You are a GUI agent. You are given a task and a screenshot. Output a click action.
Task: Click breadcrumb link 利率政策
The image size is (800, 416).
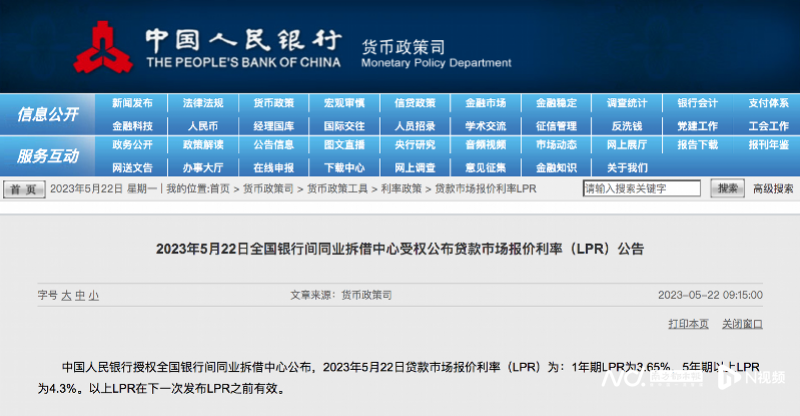401,189
